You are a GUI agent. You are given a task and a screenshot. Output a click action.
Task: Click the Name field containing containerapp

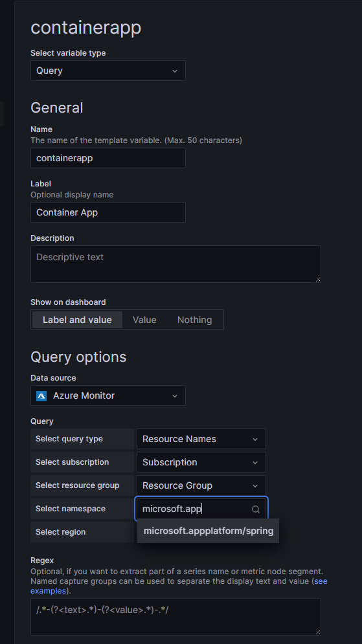pos(107,158)
